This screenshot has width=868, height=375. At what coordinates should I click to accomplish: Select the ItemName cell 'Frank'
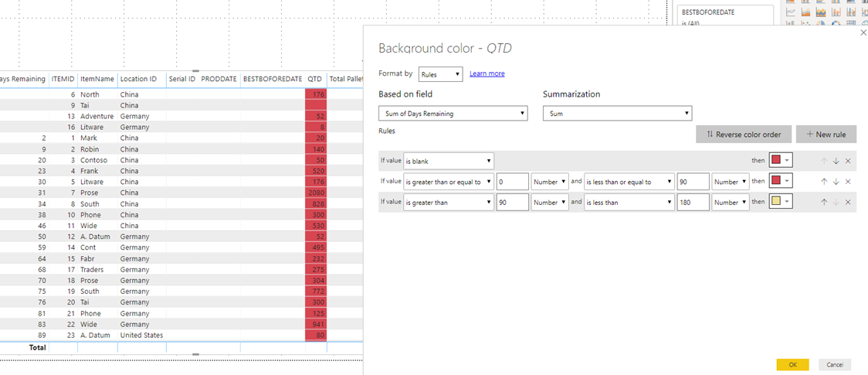click(89, 171)
